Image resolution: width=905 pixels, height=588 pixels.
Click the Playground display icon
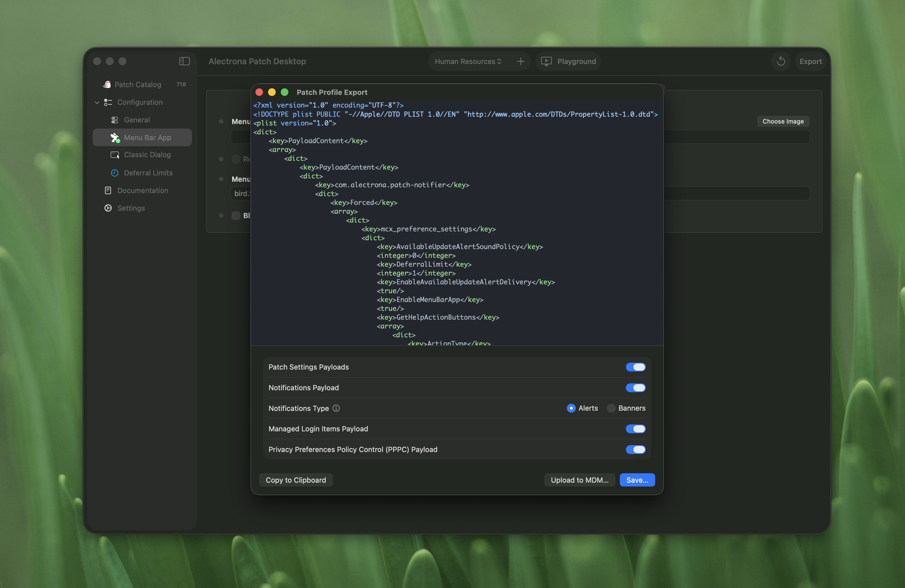click(x=546, y=61)
